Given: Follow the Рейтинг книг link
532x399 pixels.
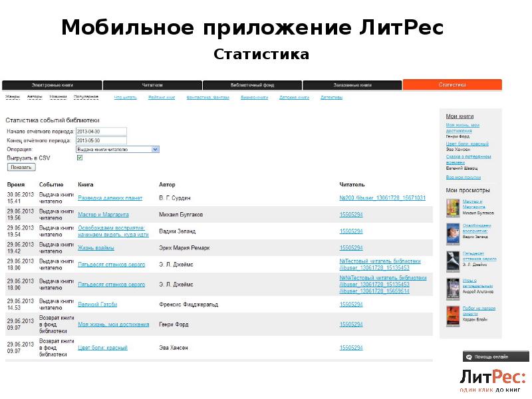Looking at the screenshot, I should tap(162, 97).
